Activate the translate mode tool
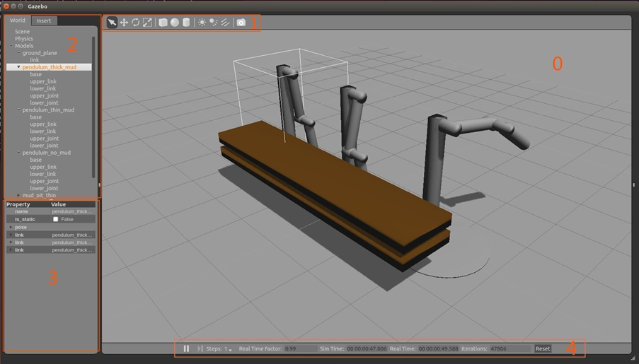The width and height of the screenshot is (639, 364). [x=124, y=23]
